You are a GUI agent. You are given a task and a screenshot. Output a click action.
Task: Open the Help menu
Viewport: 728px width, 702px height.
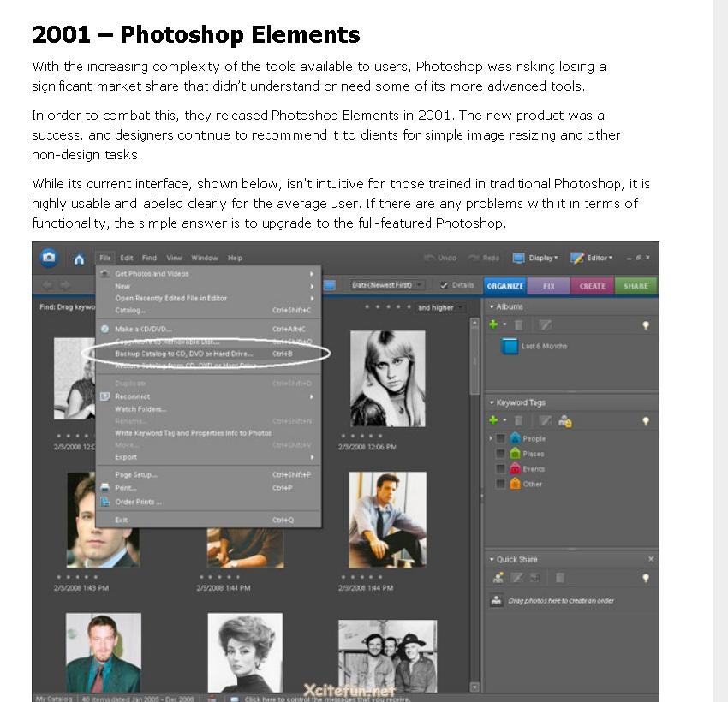tap(235, 258)
